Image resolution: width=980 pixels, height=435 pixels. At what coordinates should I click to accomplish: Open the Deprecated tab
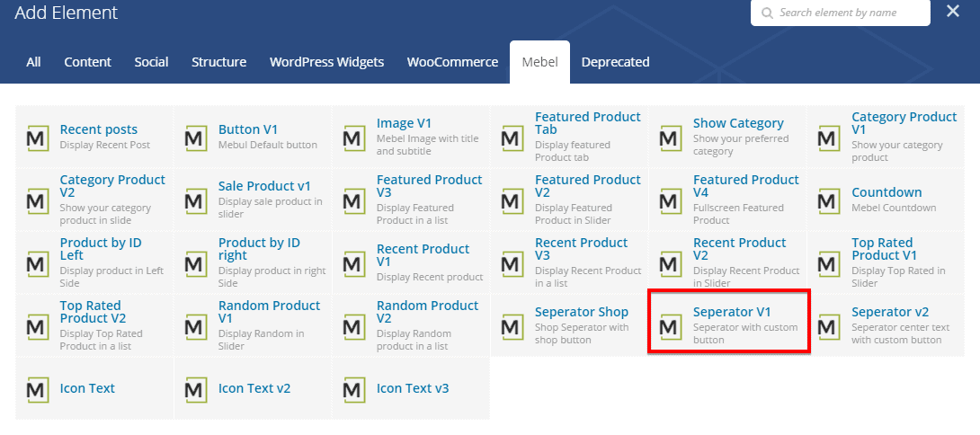click(x=615, y=62)
